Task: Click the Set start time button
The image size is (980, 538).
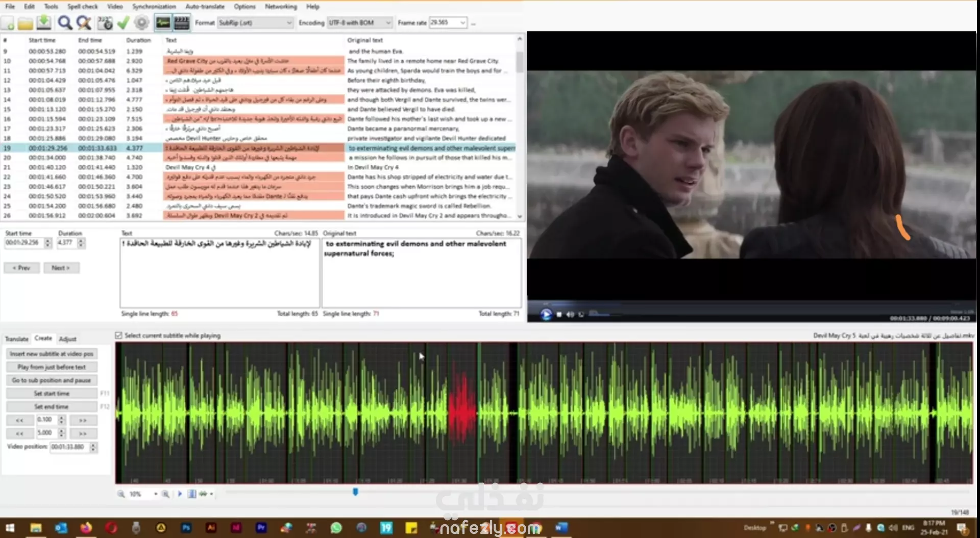Action: (x=52, y=393)
